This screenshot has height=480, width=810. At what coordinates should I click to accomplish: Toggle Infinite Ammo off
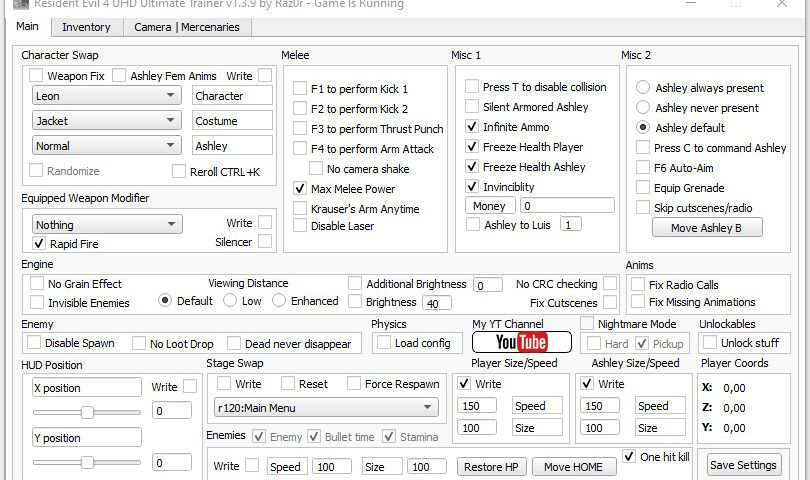472,127
